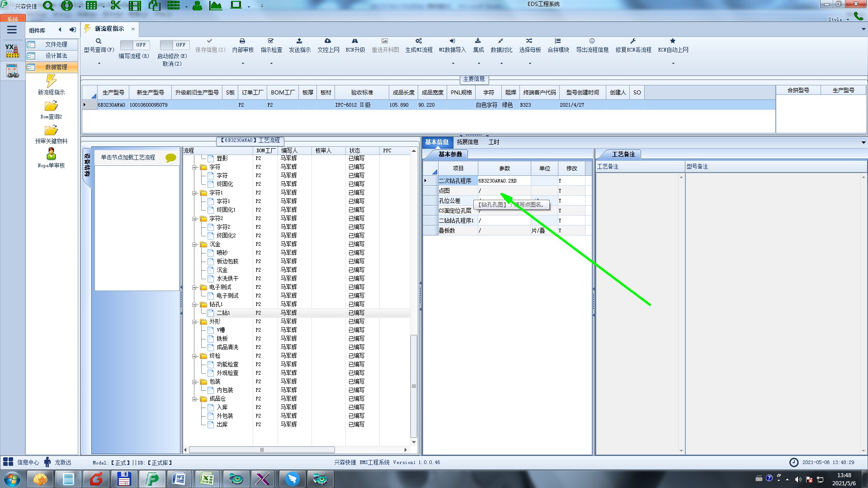The width and height of the screenshot is (868, 488).
Task: Switch to the 拓展信息 tab
Action: coord(467,142)
